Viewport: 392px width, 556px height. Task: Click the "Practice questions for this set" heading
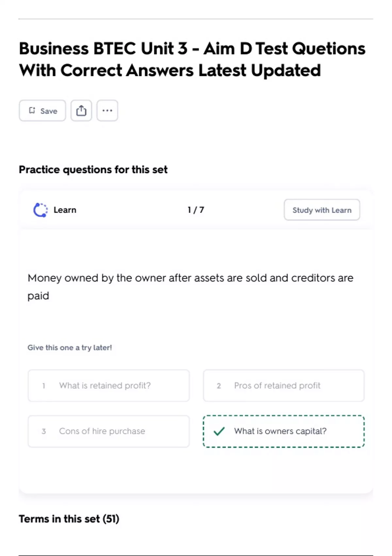coord(93,169)
